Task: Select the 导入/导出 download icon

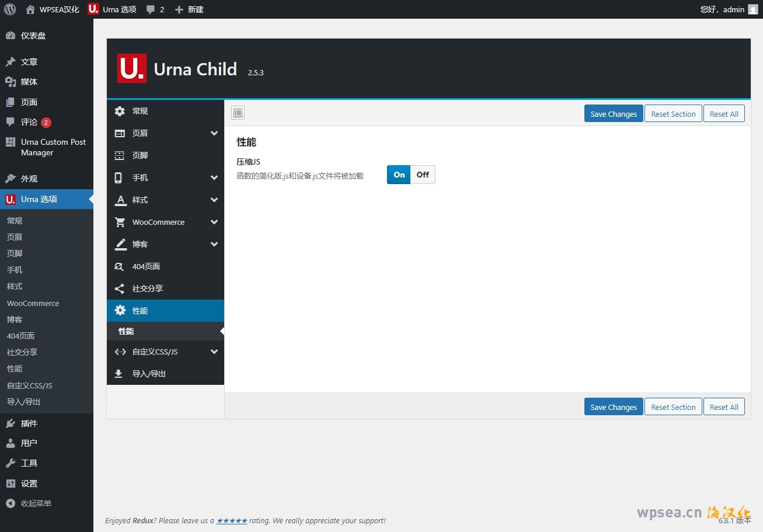Action: (x=119, y=374)
